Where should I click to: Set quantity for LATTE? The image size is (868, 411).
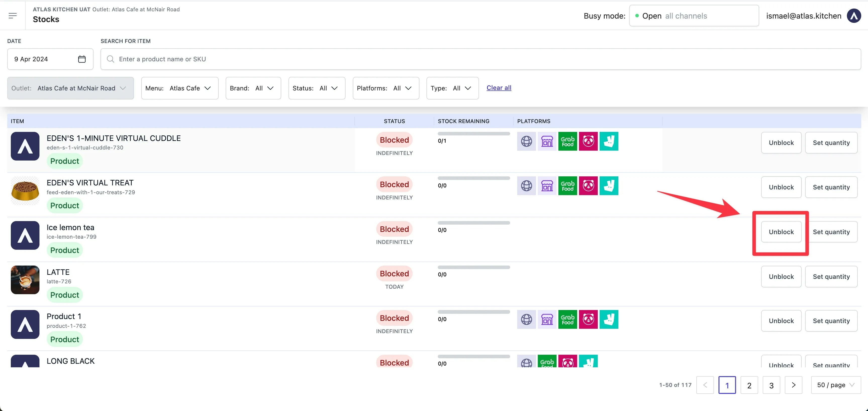[x=831, y=277]
